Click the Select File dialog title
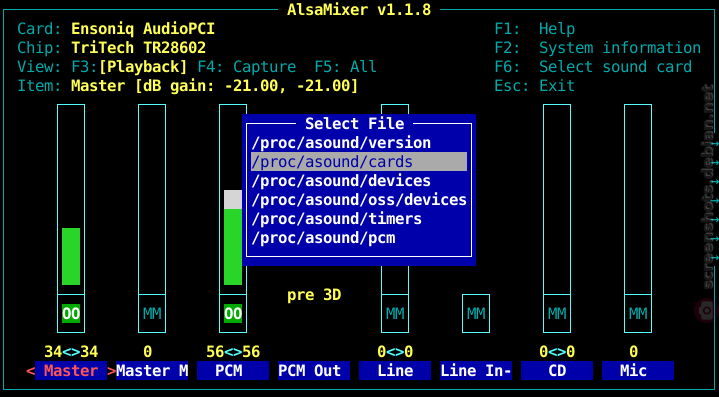The width and height of the screenshot is (719, 397). click(354, 124)
